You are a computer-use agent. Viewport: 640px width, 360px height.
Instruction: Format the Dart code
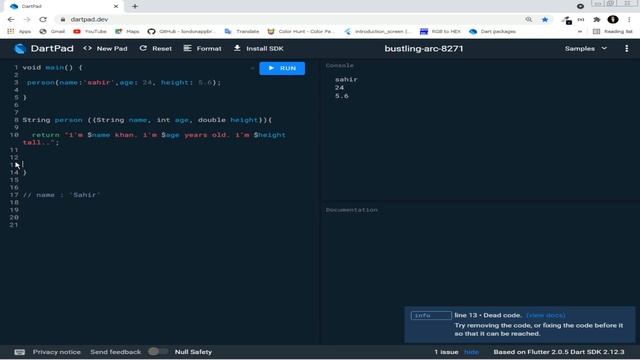pos(202,49)
